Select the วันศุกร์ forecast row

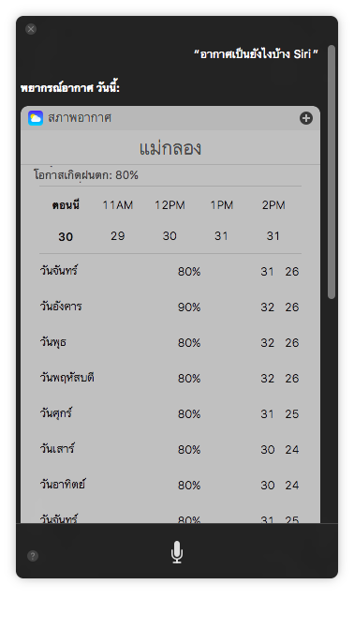tap(170, 413)
